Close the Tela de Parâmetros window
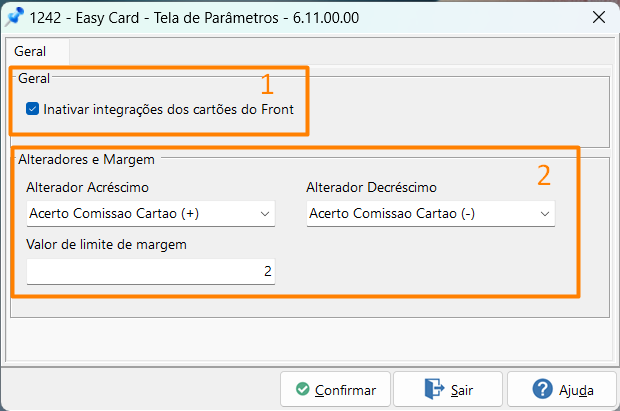620x411 pixels. click(598, 17)
